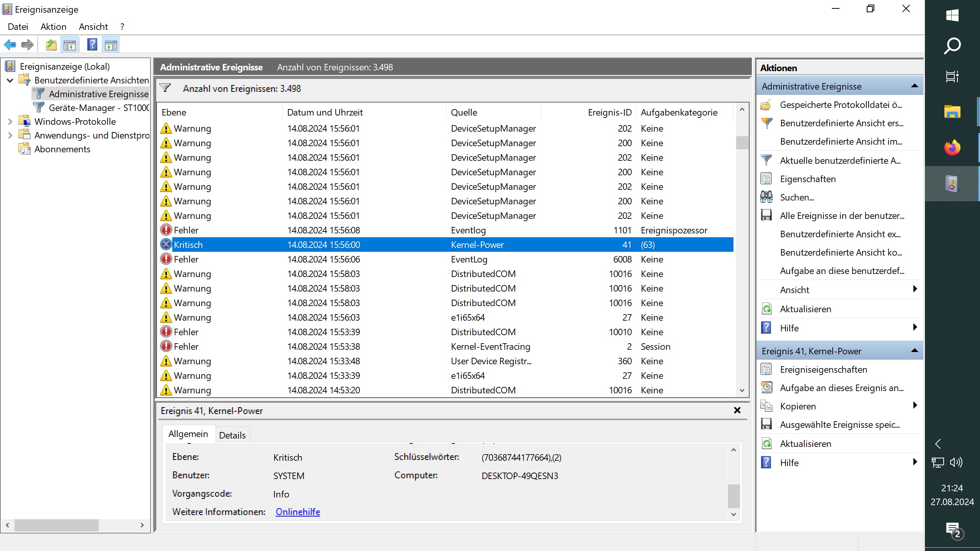Toggle the console tree pane icon

pyautogui.click(x=70, y=45)
